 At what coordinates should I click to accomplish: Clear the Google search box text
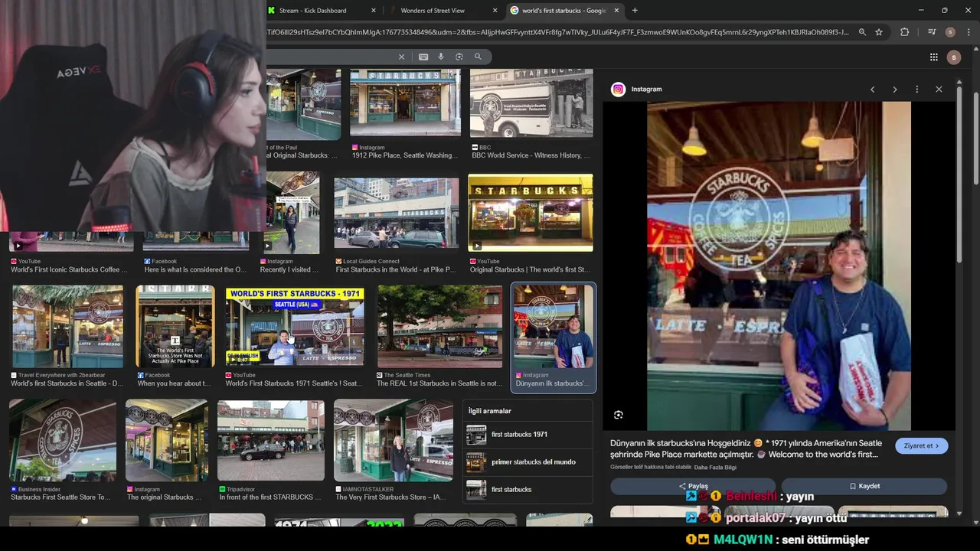click(401, 57)
